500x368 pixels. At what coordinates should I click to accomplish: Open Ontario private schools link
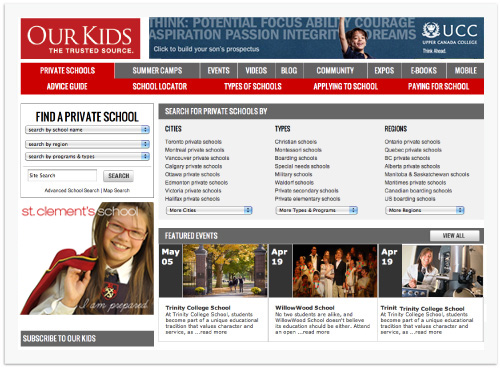coord(412,142)
